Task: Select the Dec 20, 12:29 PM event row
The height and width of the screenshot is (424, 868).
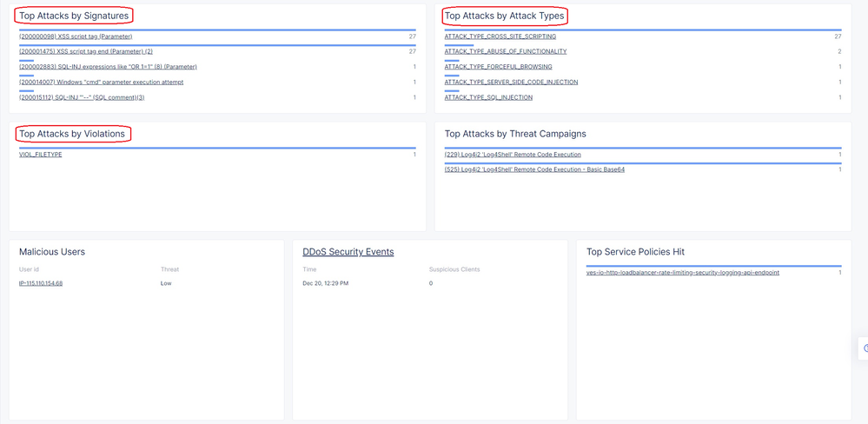Action: pos(325,283)
